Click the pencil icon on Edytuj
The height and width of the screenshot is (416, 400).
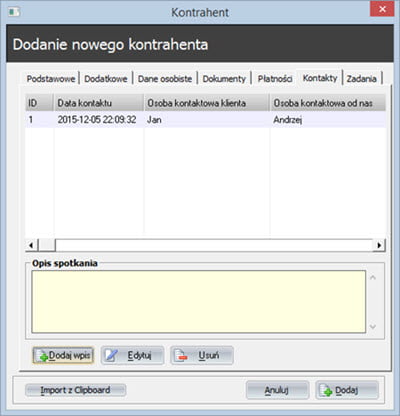111,355
